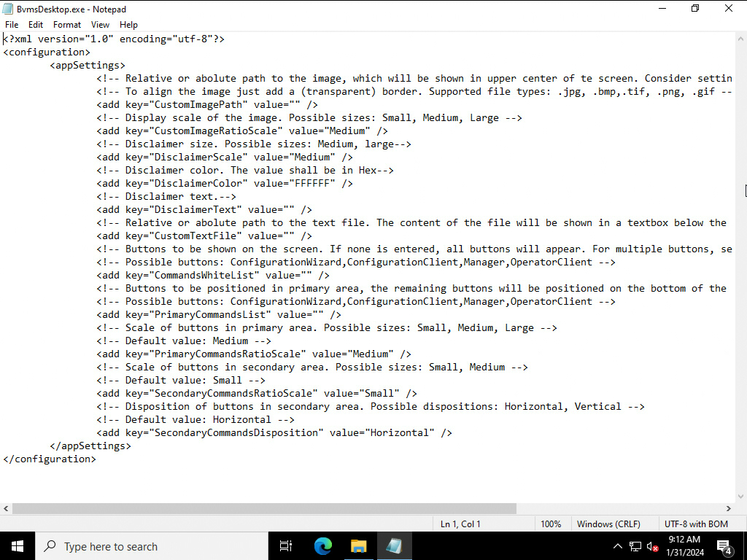This screenshot has width=747, height=560.
Task: Click the Notepad title bar icon
Action: (x=7, y=9)
